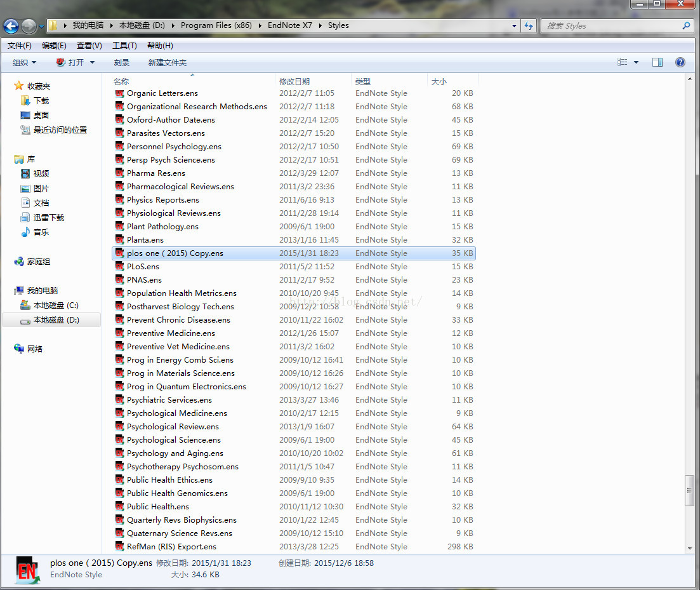The image size is (700, 590).
Task: Open the address bar history dropdown
Action: pos(514,26)
